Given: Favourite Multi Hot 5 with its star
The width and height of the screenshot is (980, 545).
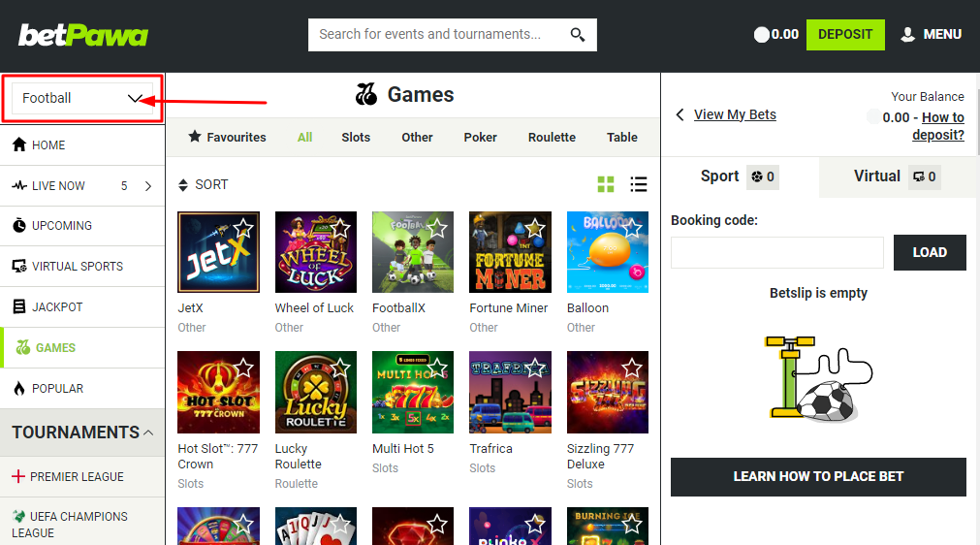Looking at the screenshot, I should click(x=437, y=369).
